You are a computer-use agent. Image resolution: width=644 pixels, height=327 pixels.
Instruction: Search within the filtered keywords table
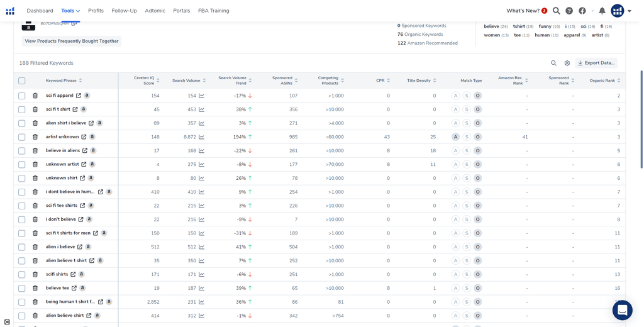point(553,63)
